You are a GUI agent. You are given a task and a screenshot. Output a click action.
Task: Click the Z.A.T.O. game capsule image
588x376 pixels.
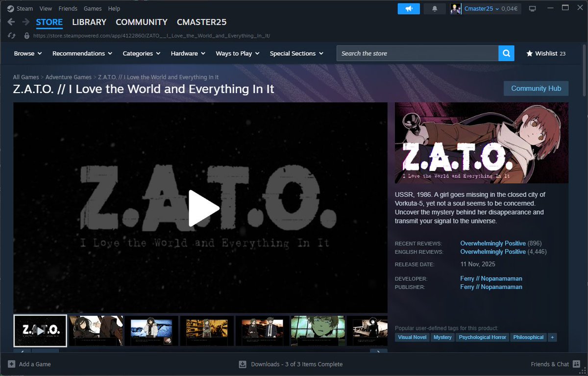point(482,143)
